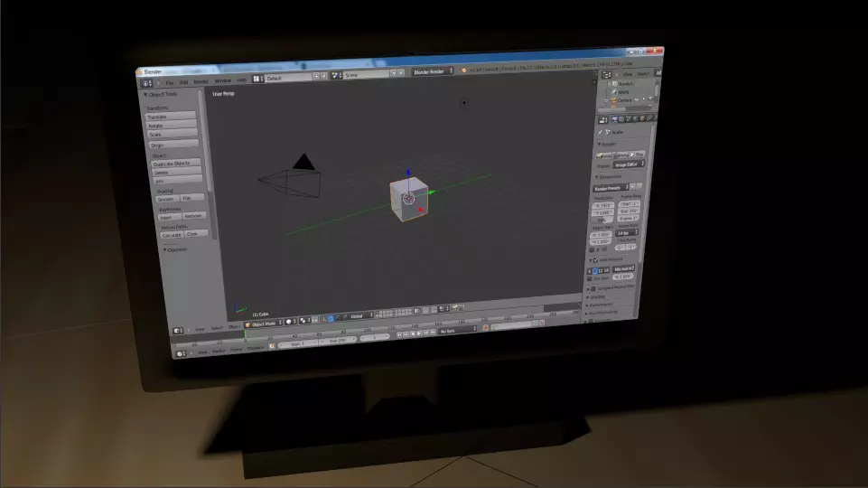
Task: Click the 50% resolution percentage slider
Action: click(x=602, y=220)
